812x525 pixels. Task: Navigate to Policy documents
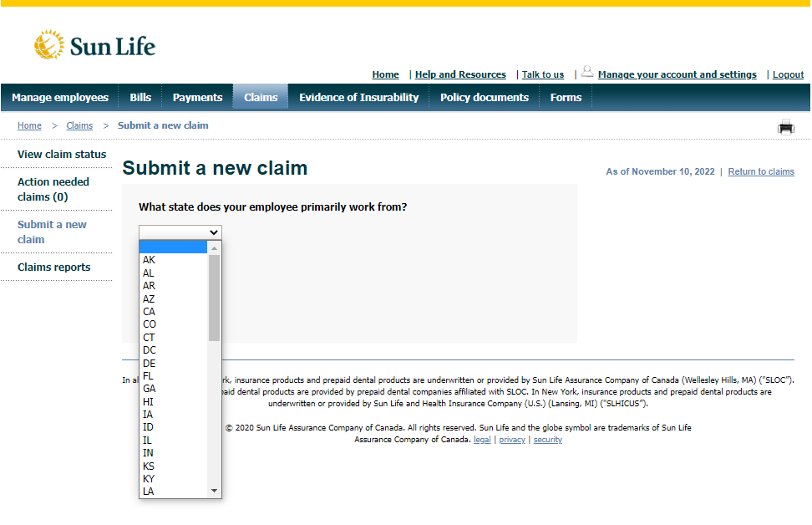pos(484,97)
